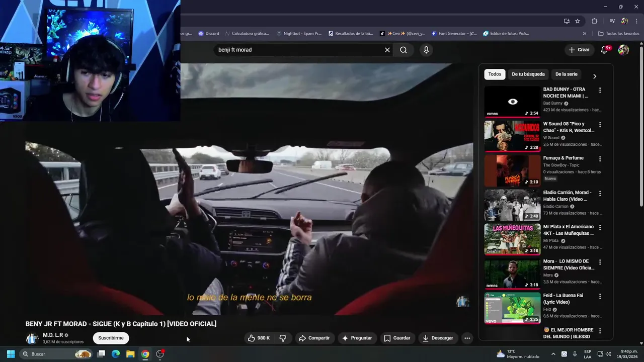Open the M.D. L.R channel name
The width and height of the screenshot is (644, 362).
(52, 335)
